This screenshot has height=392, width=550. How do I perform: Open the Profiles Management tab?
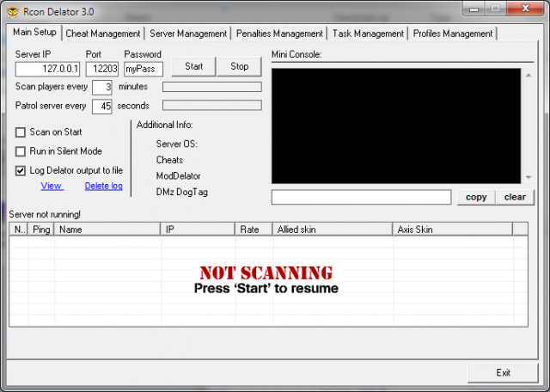(453, 34)
